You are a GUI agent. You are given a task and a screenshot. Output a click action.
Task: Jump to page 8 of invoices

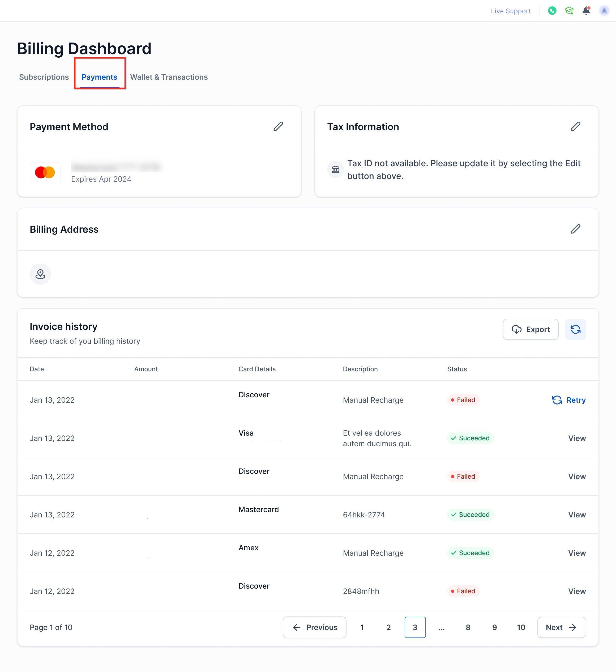[468, 627]
